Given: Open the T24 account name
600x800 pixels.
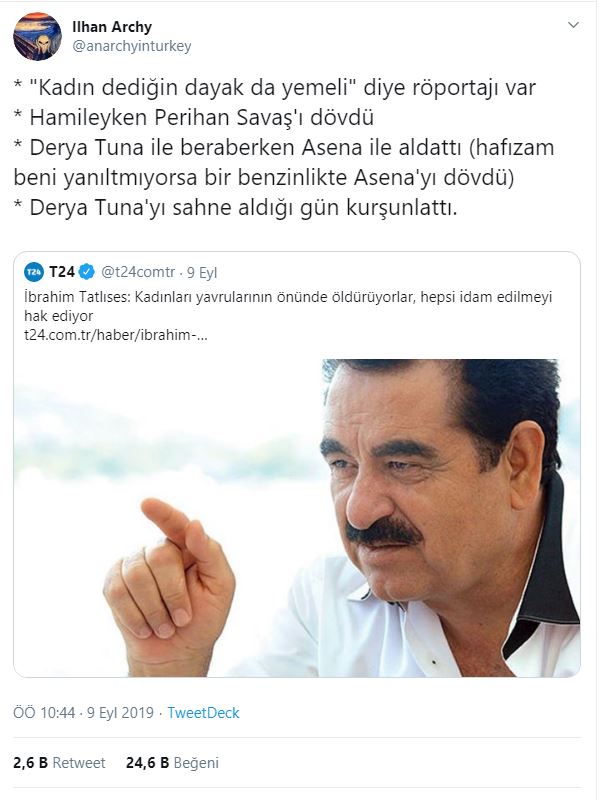Looking at the screenshot, I should coord(62,272).
